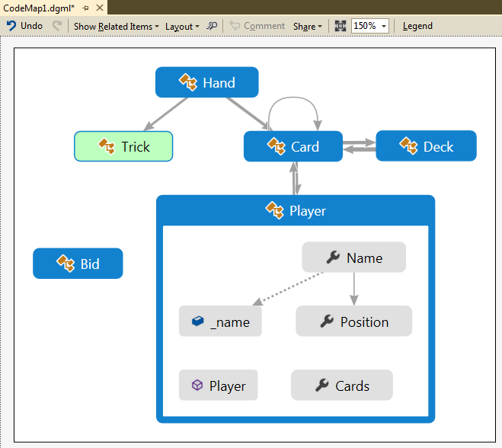Select the Name property node
This screenshot has width=502, height=448.
(353, 258)
